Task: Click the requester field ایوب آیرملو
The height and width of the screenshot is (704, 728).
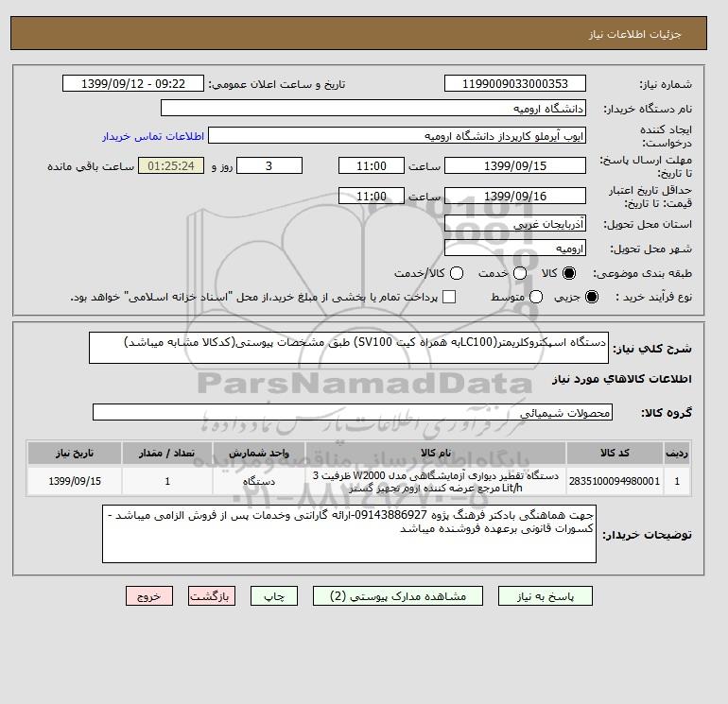Action: [x=397, y=135]
